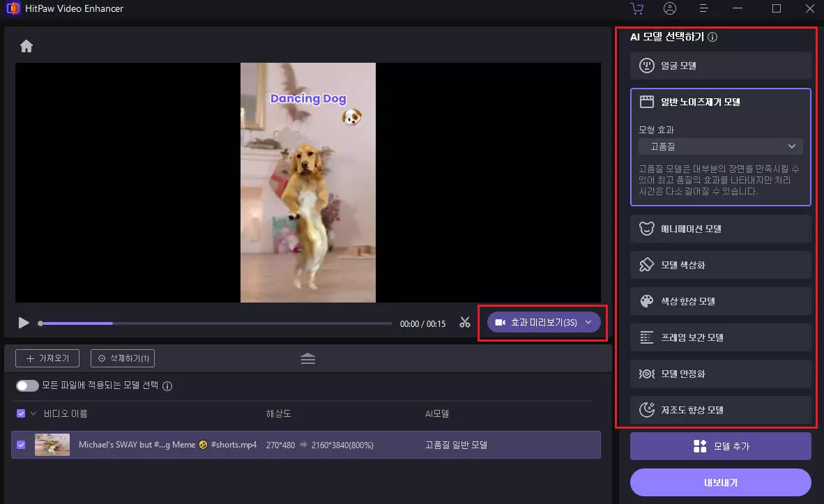Uncheck the Michael's SWAY video file checkbox
This screenshot has height=504, width=824.
coord(21,445)
